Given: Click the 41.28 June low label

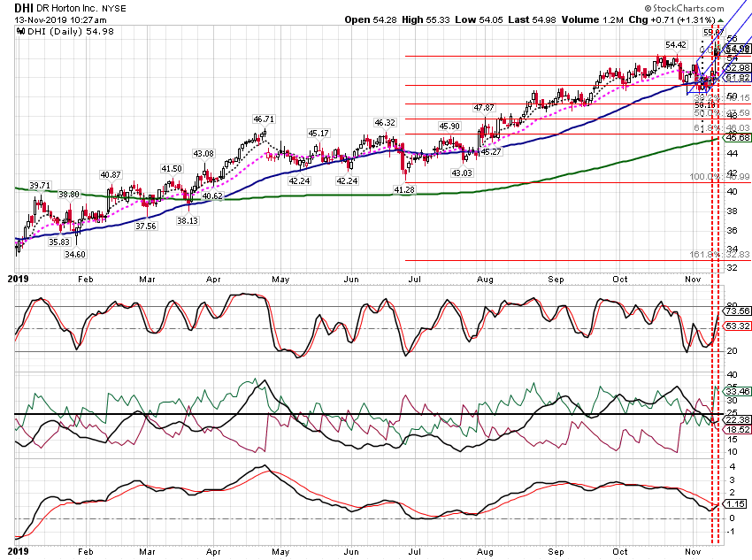Looking at the screenshot, I should click(403, 190).
